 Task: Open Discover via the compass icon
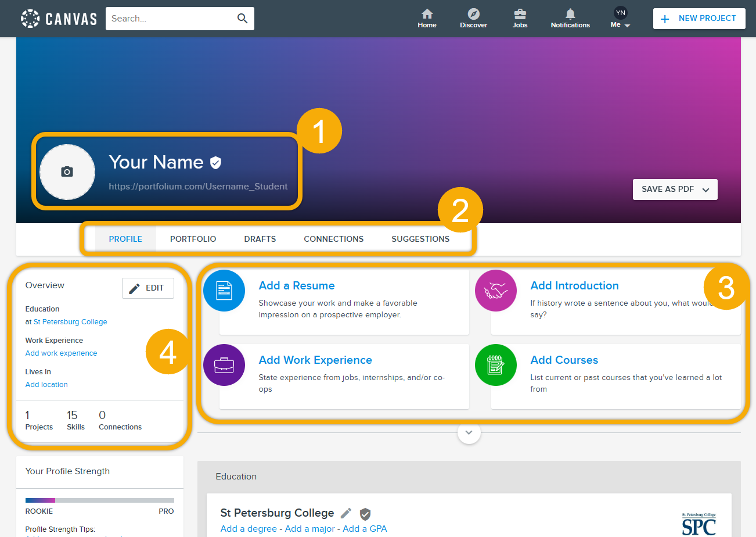pyautogui.click(x=473, y=14)
